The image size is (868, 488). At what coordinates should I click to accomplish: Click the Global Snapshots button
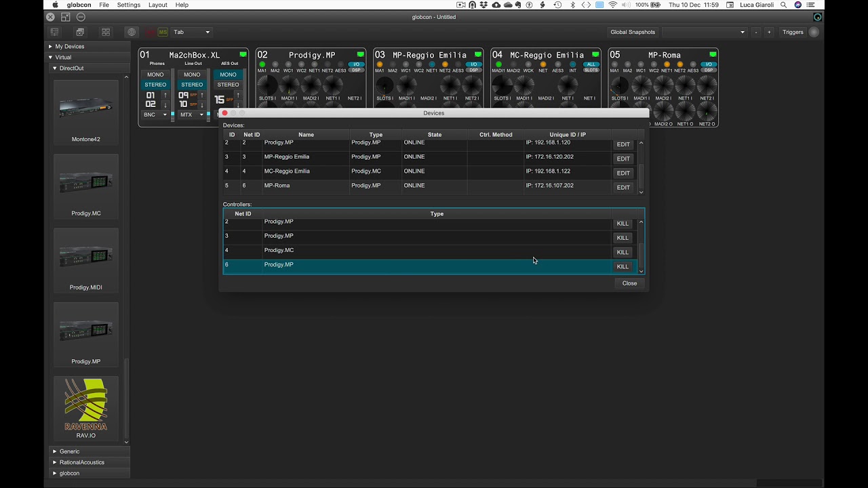tap(633, 32)
